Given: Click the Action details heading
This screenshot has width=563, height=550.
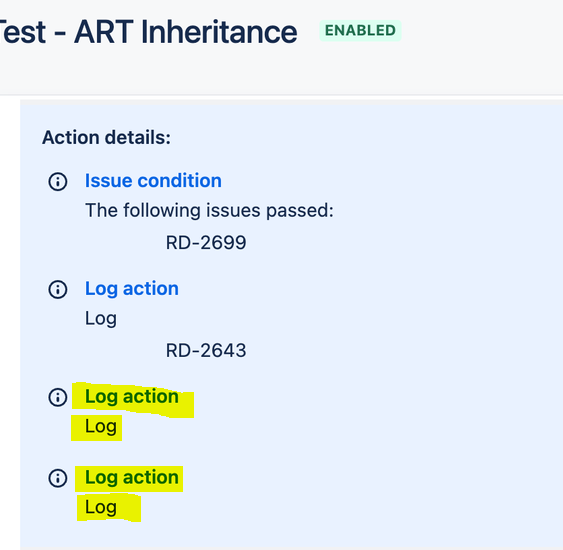Looking at the screenshot, I should click(x=107, y=138).
